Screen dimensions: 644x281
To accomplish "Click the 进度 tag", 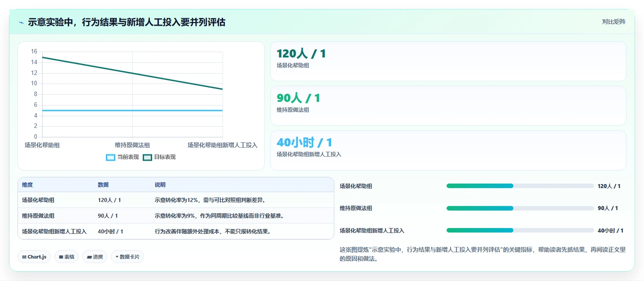I will click(95, 257).
